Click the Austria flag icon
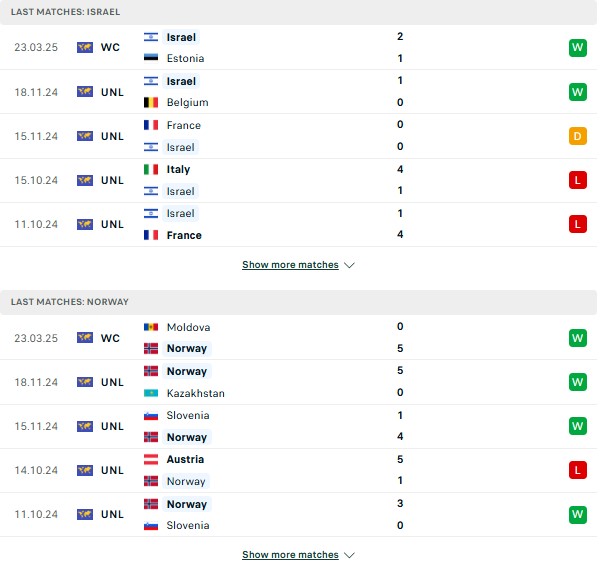600x572 pixels. [151, 459]
